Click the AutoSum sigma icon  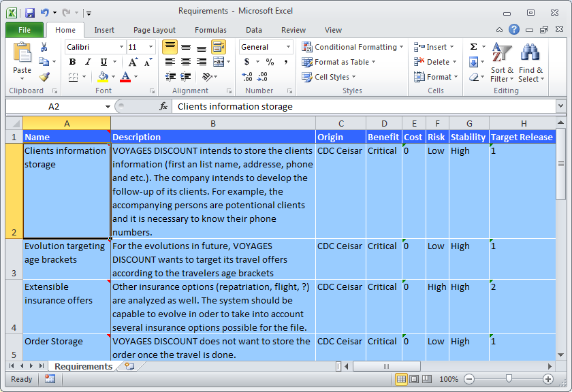pyautogui.click(x=473, y=47)
